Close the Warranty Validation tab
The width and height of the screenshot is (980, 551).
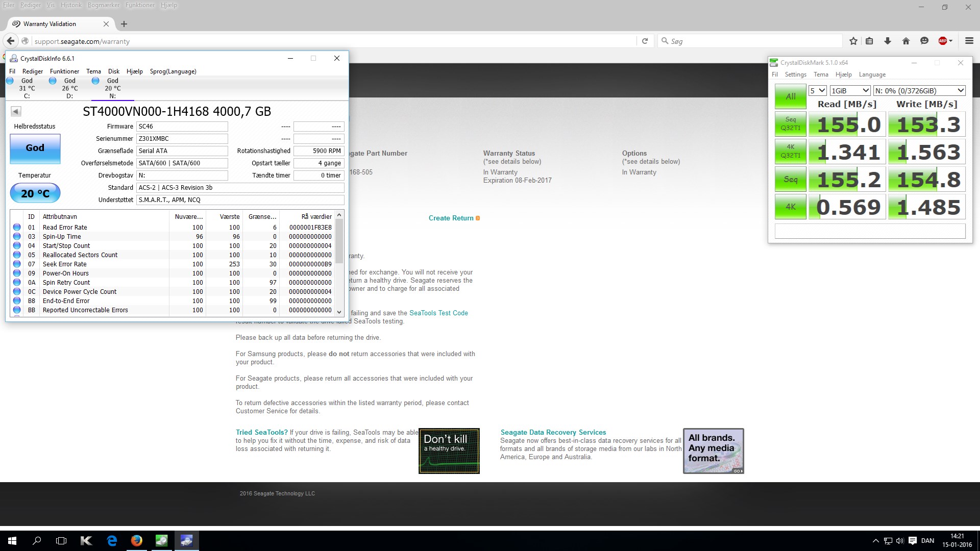106,24
